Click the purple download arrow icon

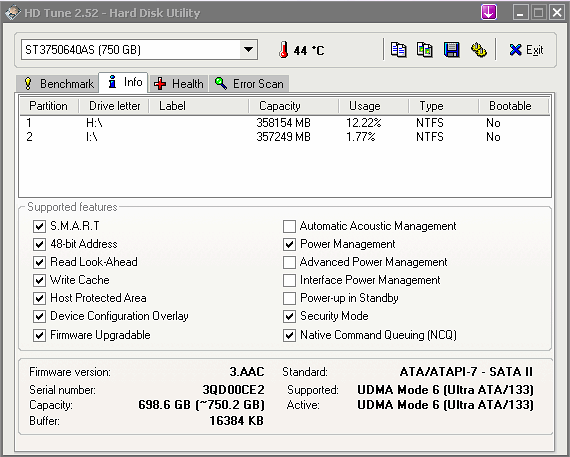click(x=489, y=12)
